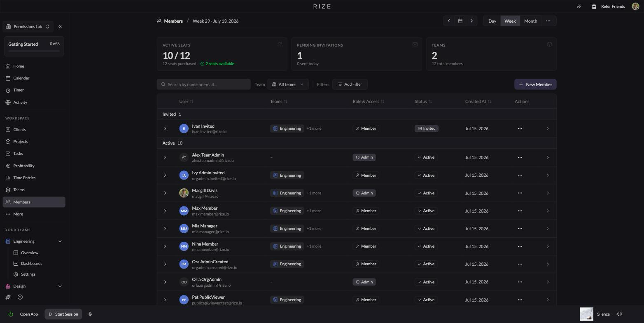644x323 pixels.
Task: Sort by the Status column
Action: (423, 101)
